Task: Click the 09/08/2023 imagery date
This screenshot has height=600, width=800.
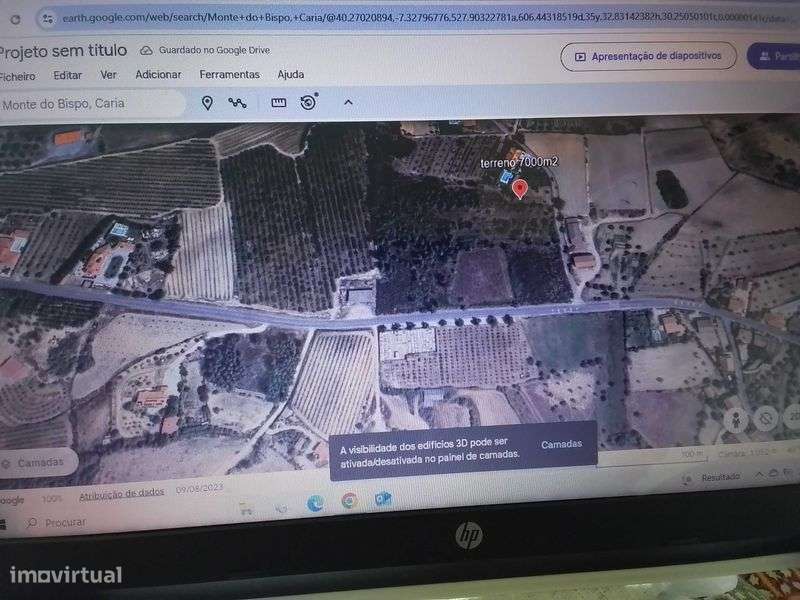Action: (199, 488)
